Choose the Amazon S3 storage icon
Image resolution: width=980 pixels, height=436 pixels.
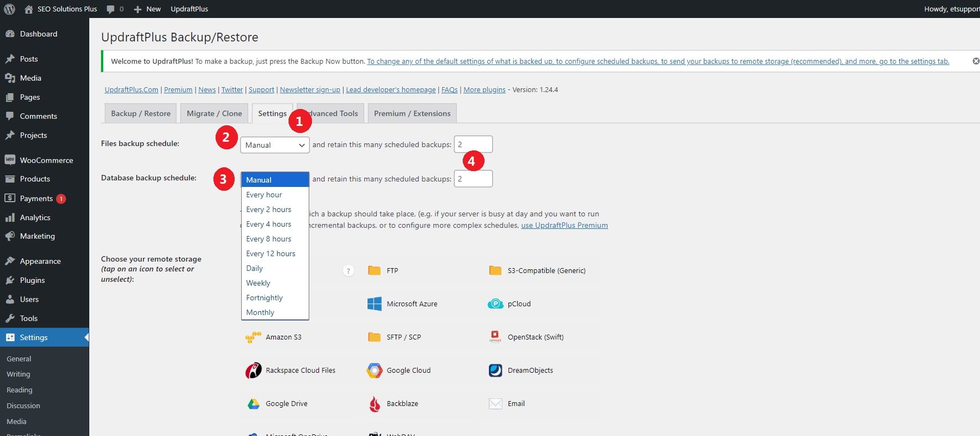point(253,337)
